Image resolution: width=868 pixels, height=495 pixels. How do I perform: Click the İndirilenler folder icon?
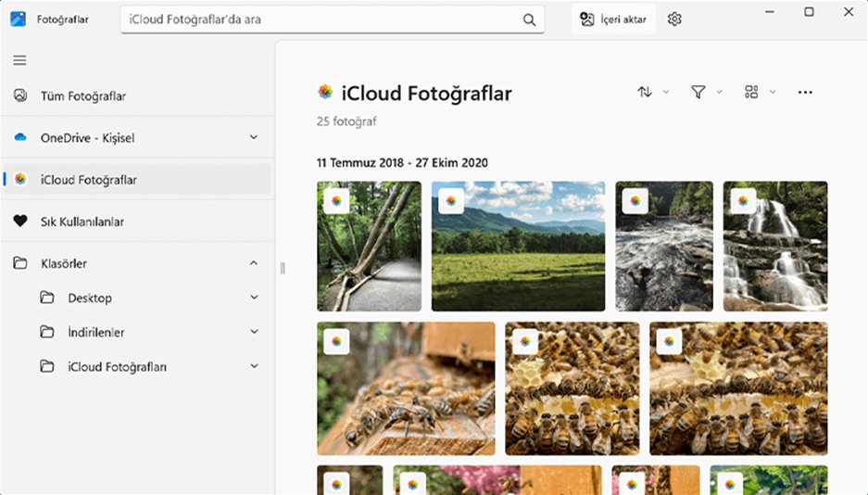[47, 332]
